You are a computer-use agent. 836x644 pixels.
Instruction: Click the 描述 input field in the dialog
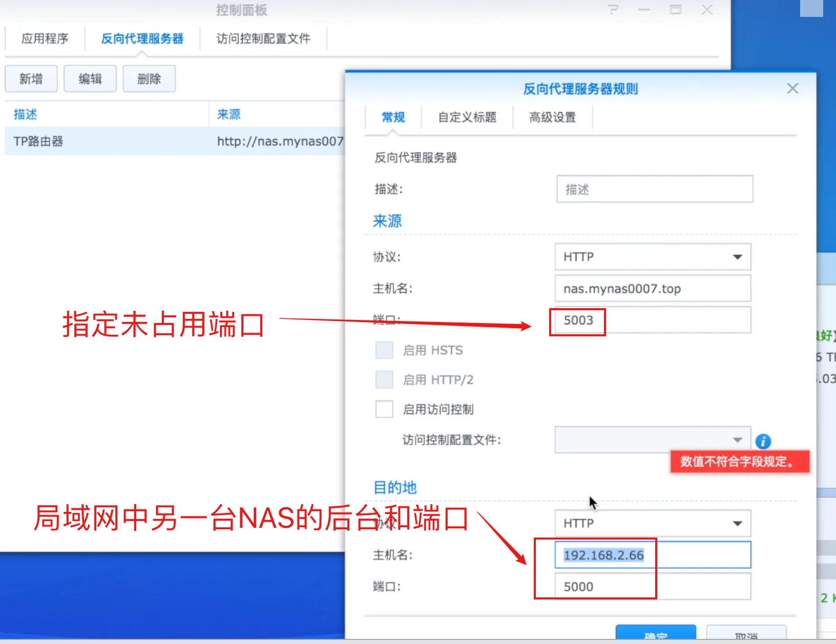[x=654, y=189]
